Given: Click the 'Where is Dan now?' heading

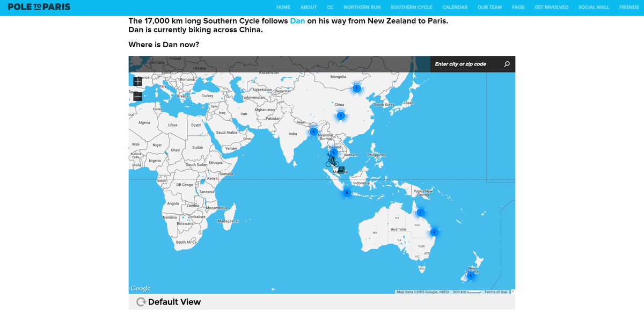Looking at the screenshot, I should [164, 45].
